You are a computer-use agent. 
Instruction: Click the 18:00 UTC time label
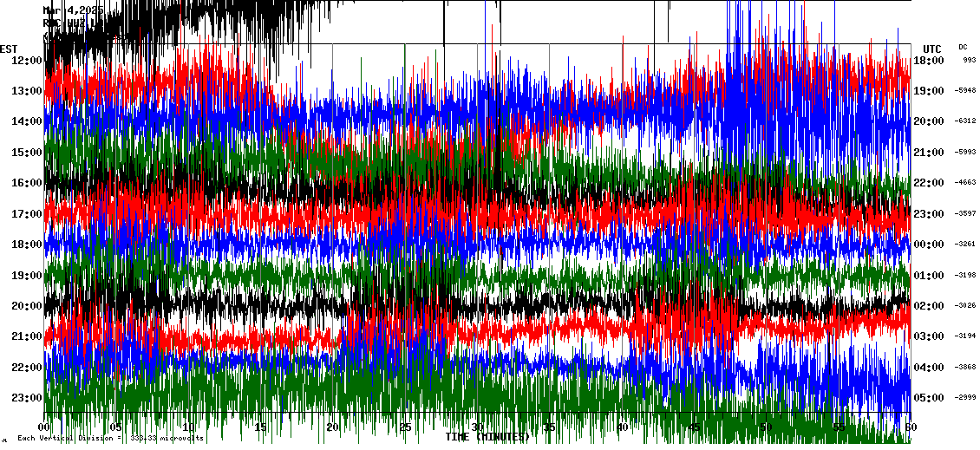click(931, 60)
